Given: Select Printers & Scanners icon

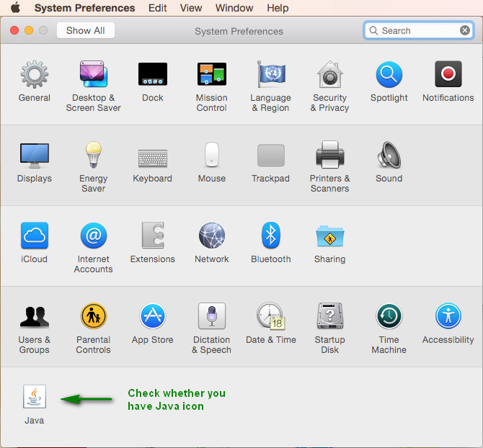Looking at the screenshot, I should coord(329,156).
